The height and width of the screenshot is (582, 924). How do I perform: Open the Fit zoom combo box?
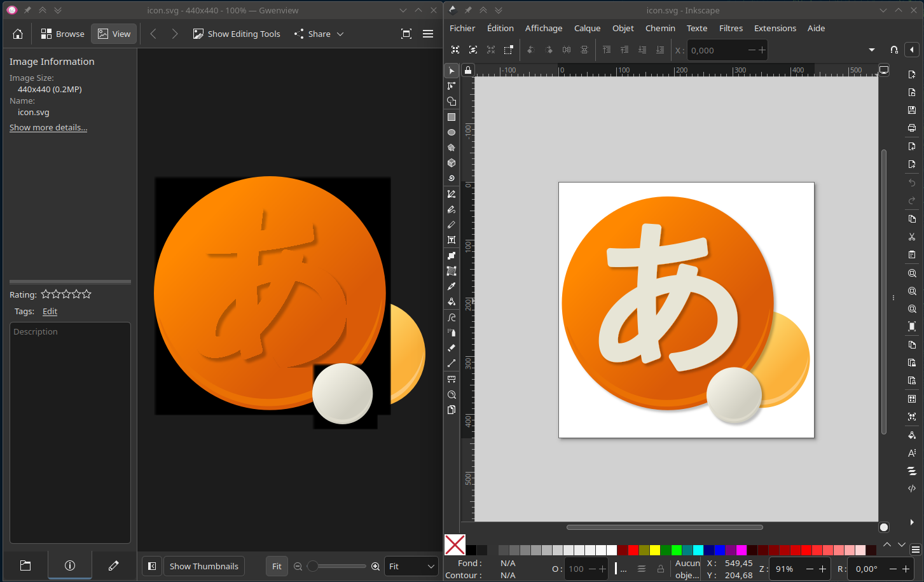411,566
